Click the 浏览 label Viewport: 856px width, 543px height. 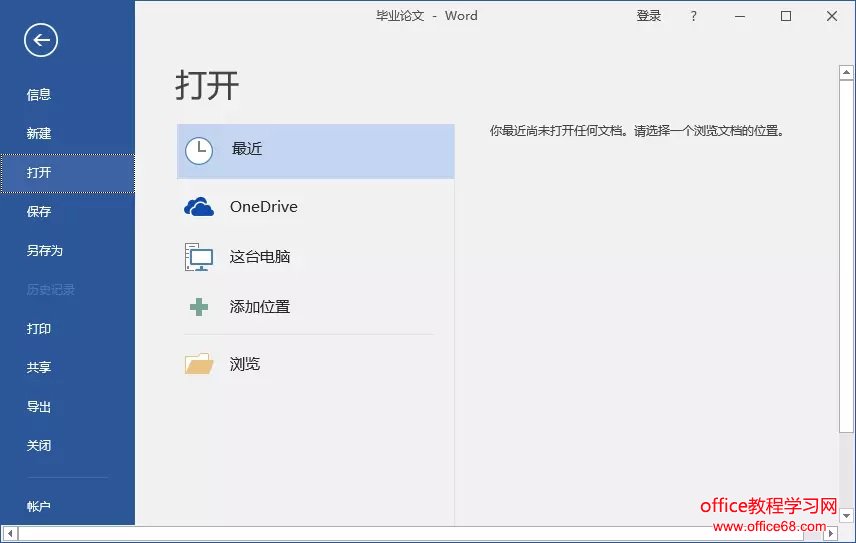coord(245,364)
